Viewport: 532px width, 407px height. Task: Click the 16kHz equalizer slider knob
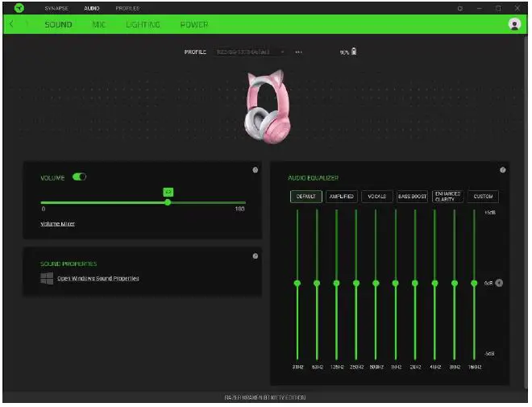tap(474, 283)
